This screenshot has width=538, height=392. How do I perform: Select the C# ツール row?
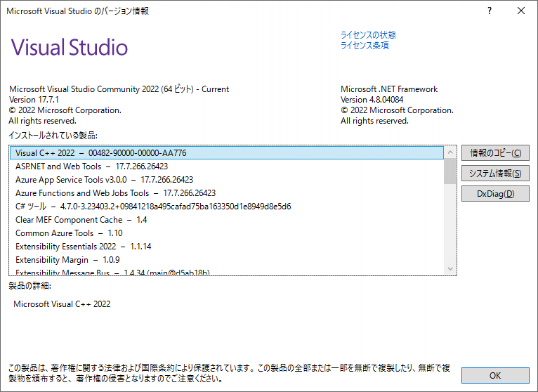click(227, 207)
